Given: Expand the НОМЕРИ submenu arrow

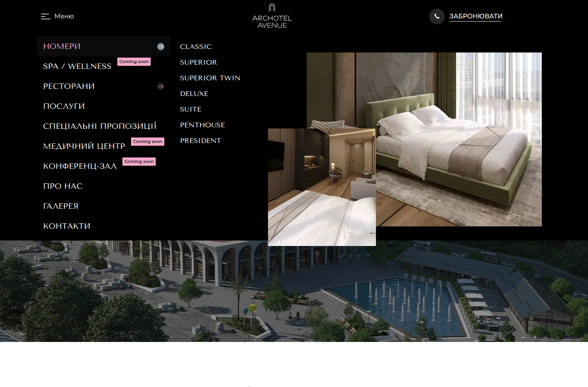Looking at the screenshot, I should [x=161, y=47].
